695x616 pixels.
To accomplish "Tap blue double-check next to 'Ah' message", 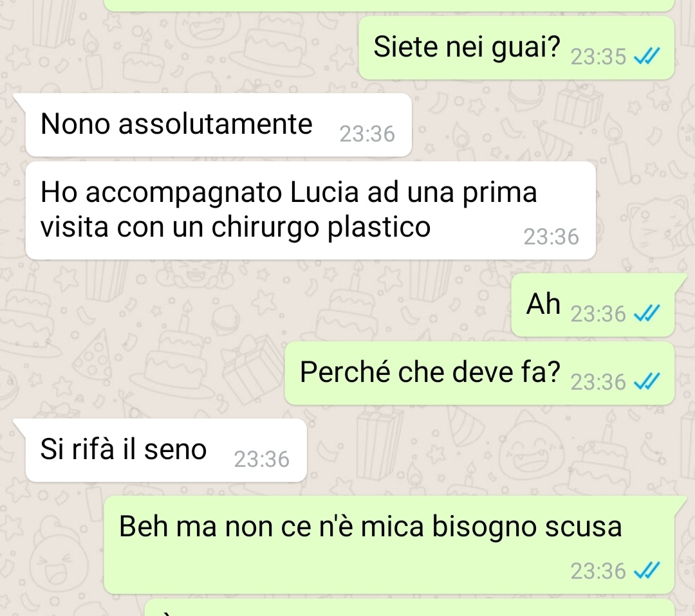I will (x=647, y=314).
